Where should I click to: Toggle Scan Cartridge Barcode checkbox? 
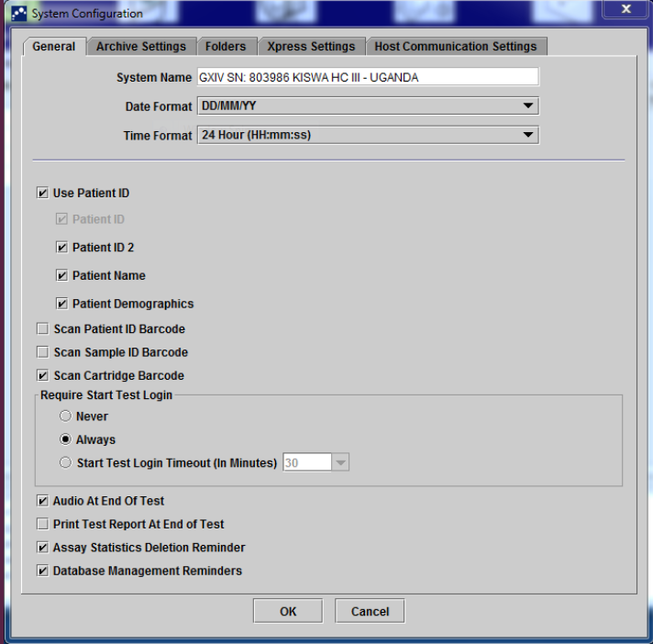coord(42,375)
